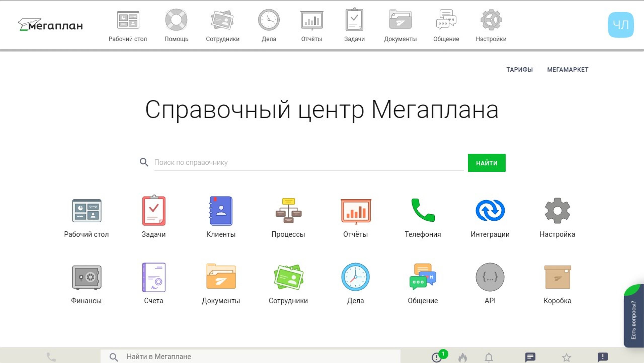Open the Коробка box icon

[557, 277]
